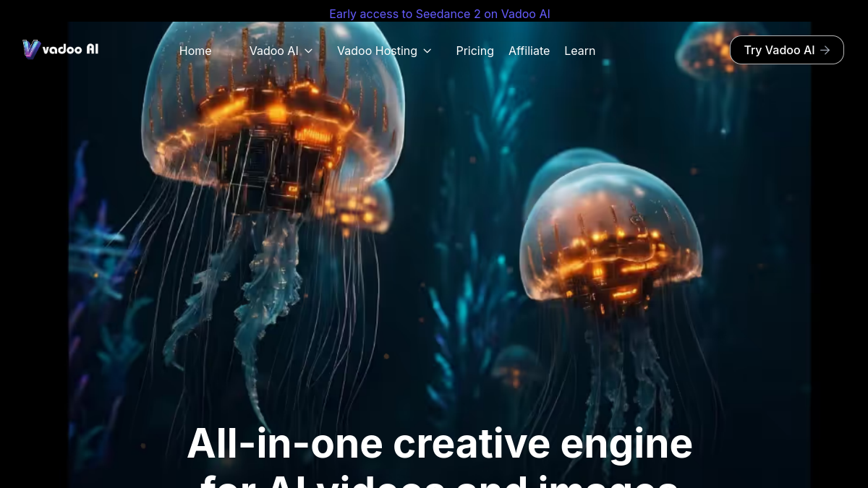Open the Pricing page link

(x=475, y=51)
